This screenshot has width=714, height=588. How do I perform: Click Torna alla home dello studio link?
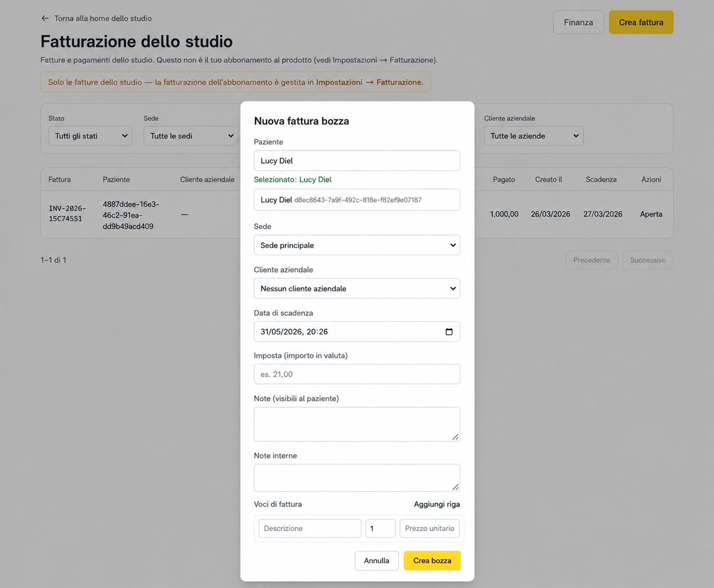(x=103, y=18)
